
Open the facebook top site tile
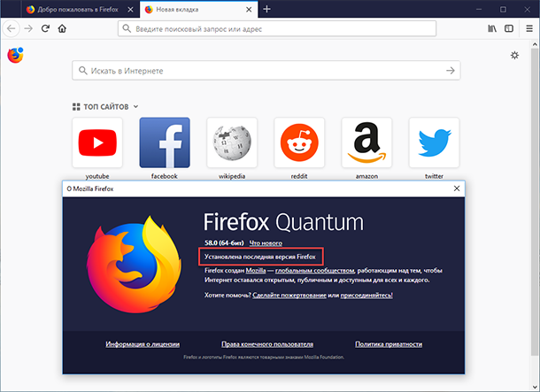click(x=165, y=142)
